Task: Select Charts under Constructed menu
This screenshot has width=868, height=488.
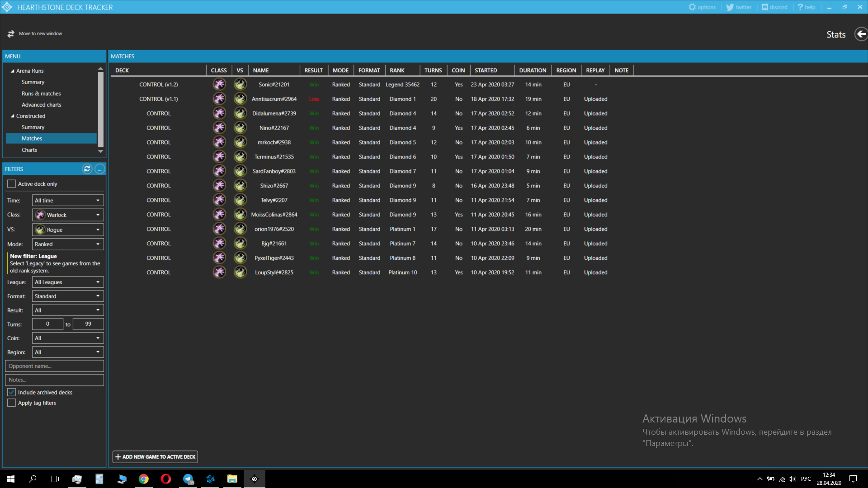Action: (x=29, y=150)
